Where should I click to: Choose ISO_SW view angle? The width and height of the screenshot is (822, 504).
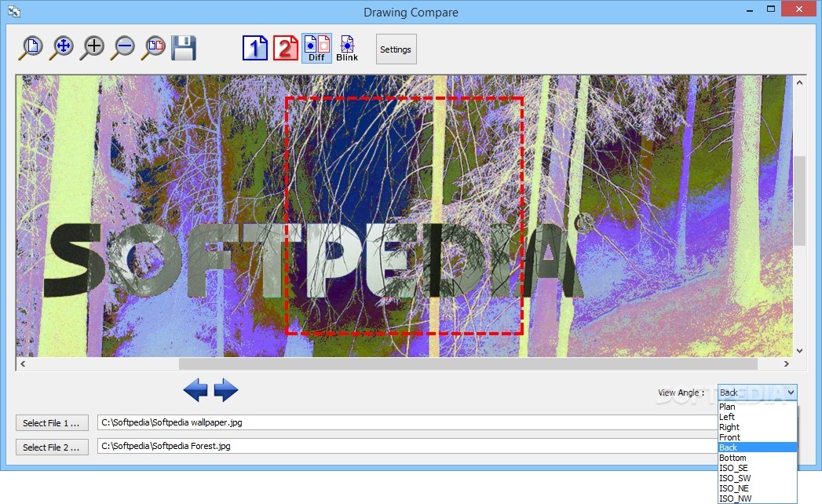[x=757, y=478]
